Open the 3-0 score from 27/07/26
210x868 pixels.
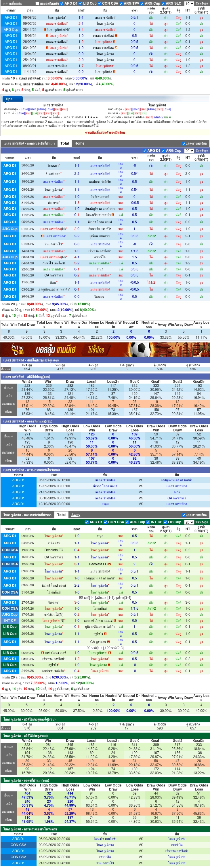point(77,602)
